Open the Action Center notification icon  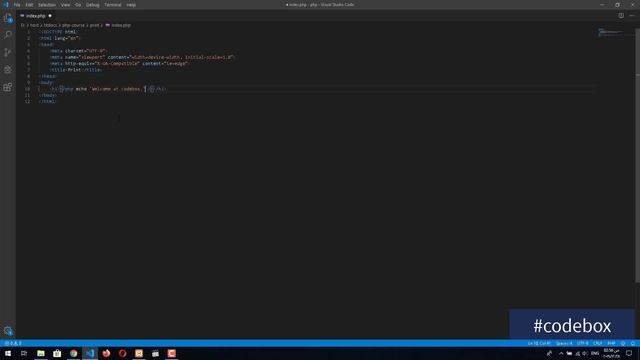(x=629, y=353)
